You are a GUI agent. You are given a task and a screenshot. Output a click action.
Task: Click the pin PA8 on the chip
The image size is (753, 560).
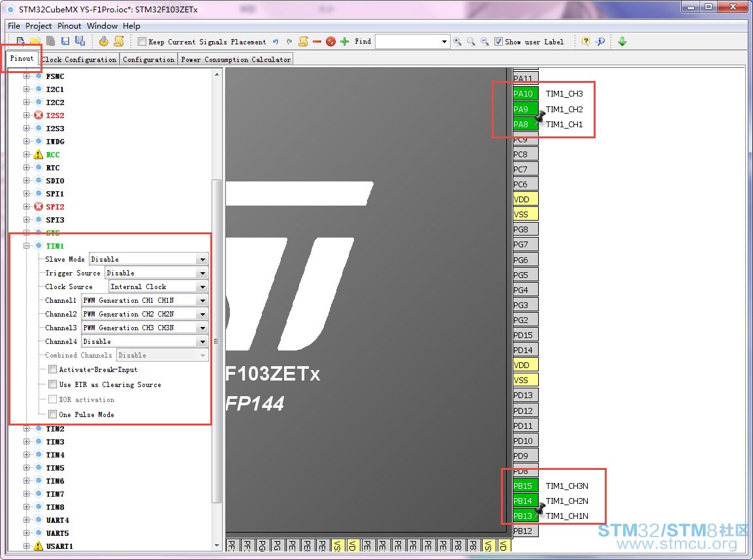click(x=525, y=124)
